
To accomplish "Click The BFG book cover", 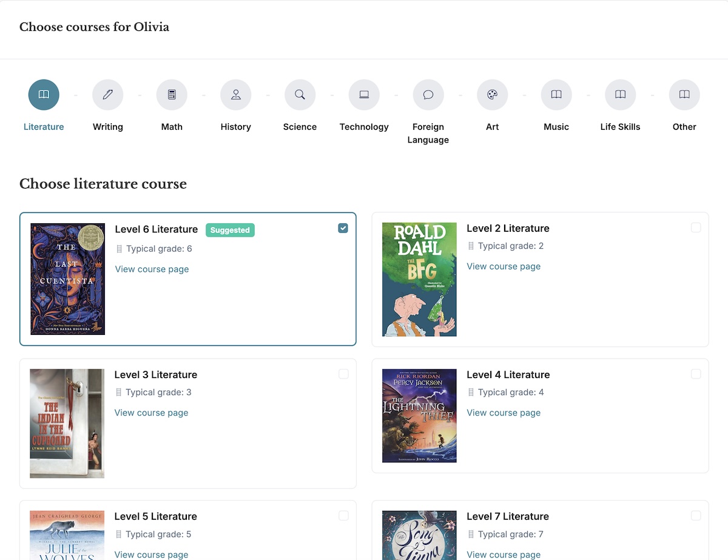I will pyautogui.click(x=419, y=280).
